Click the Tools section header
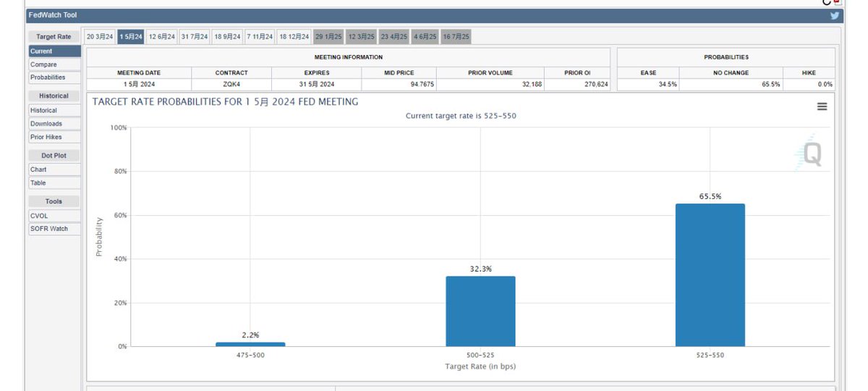Screen dimensions: 868x391 (54, 201)
